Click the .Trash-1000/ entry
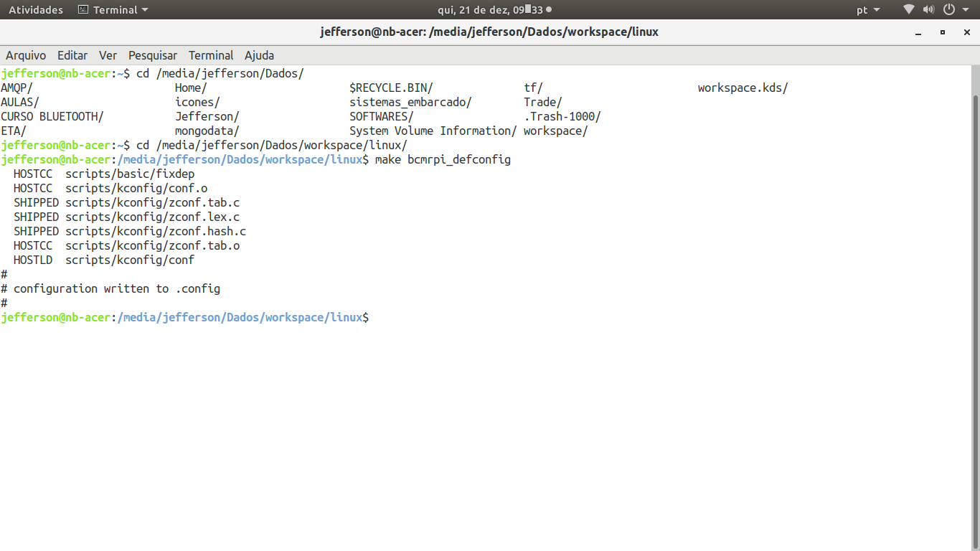The height and width of the screenshot is (551, 980). coord(562,116)
